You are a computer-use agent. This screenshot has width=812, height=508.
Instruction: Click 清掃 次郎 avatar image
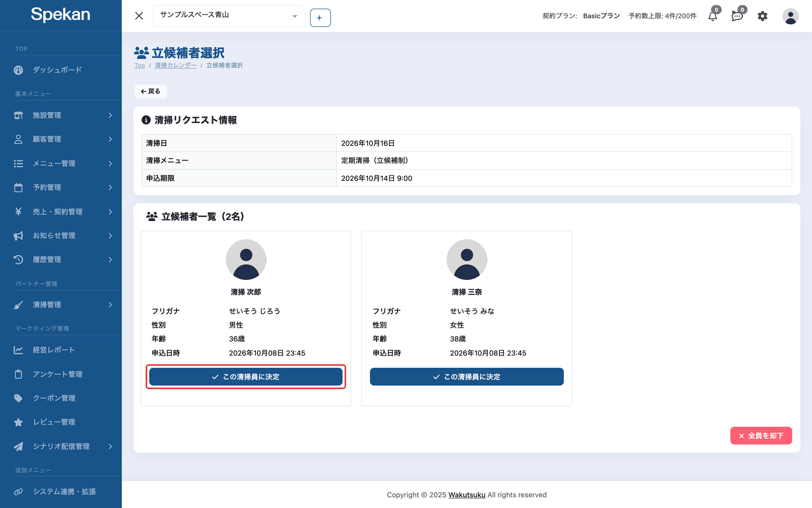point(246,260)
